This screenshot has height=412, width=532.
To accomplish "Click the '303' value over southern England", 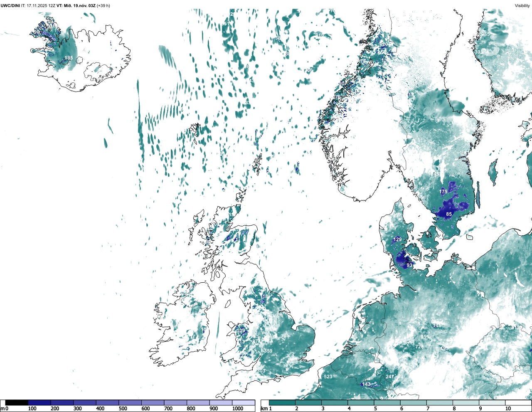I will coord(261,371).
